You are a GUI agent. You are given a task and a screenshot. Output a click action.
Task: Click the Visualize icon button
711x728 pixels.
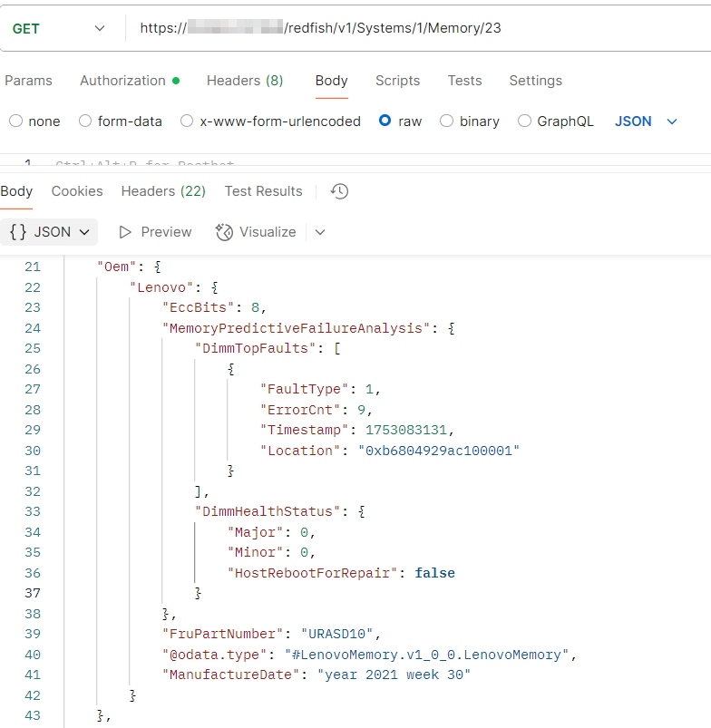(225, 232)
